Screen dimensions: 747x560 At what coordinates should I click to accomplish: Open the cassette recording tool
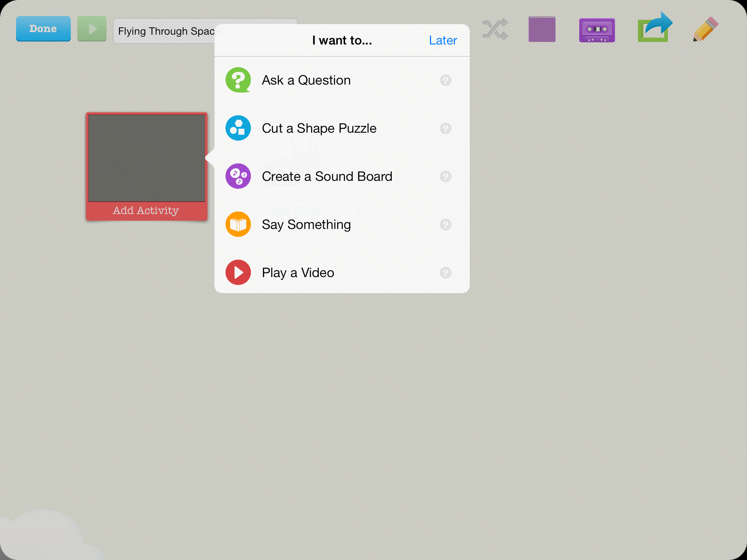point(597,30)
